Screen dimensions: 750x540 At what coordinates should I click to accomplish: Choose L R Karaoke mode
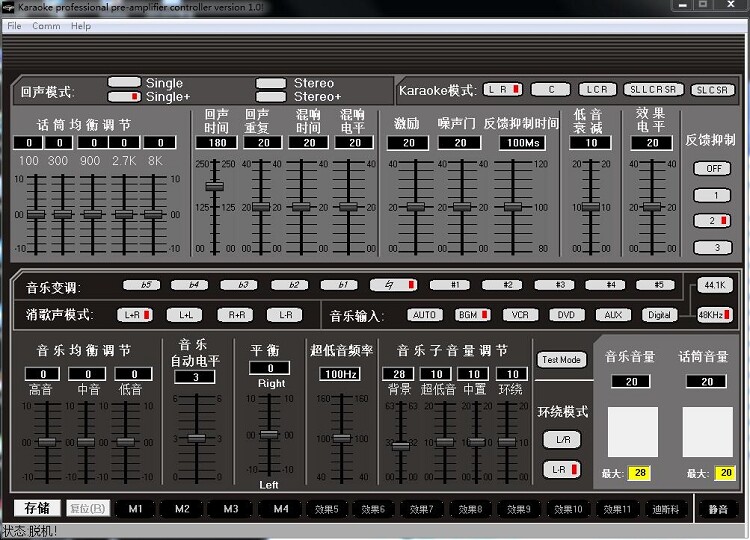(x=503, y=89)
